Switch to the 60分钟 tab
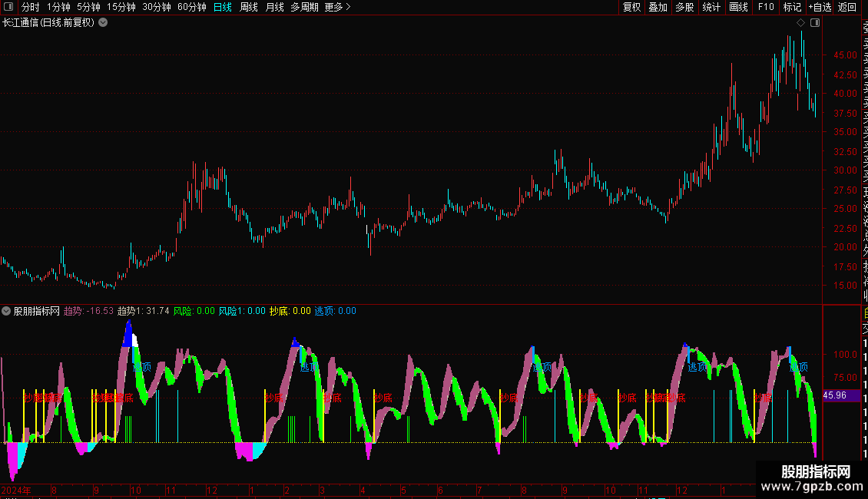Viewport: 868px width, 499px height. [191, 7]
